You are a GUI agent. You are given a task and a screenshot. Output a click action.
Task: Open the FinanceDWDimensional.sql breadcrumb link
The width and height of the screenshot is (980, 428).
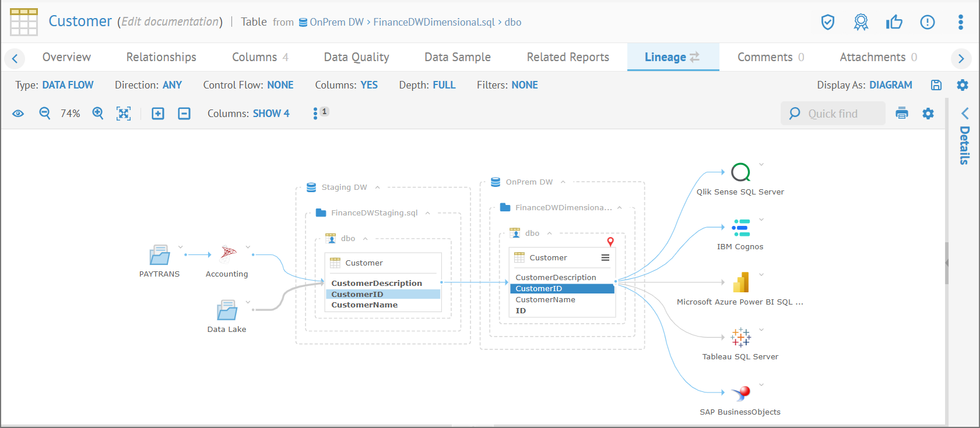coord(434,22)
